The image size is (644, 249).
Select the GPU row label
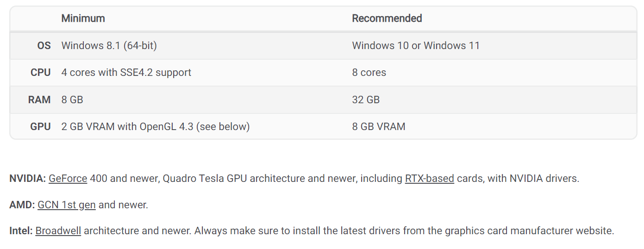pyautogui.click(x=40, y=126)
